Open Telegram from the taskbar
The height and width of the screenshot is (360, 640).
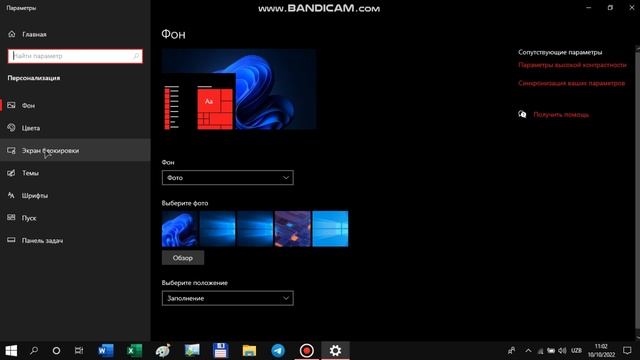coord(278,351)
